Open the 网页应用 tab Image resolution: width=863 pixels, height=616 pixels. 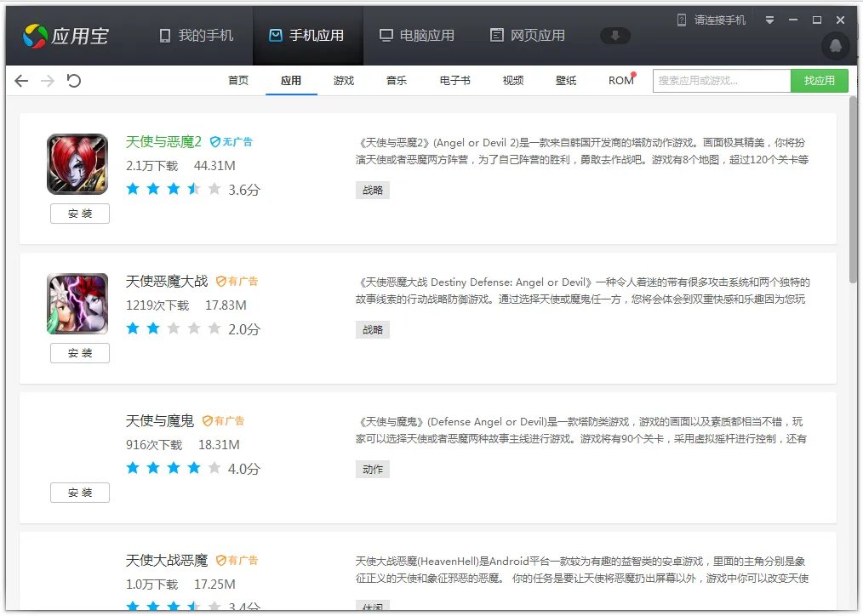point(527,36)
